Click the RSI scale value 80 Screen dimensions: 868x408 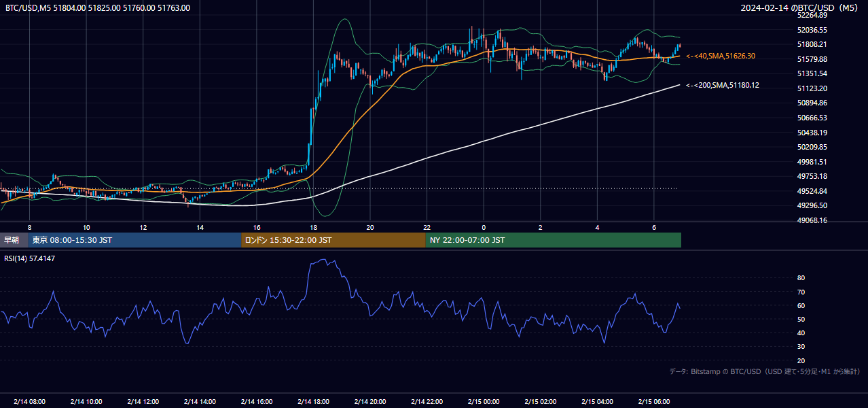point(801,278)
